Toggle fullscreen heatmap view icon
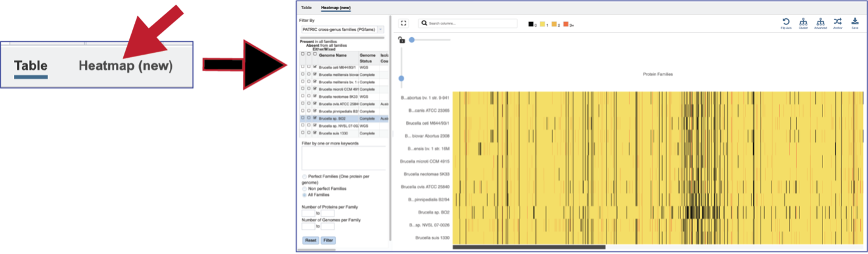This screenshot has width=868, height=254. tap(404, 23)
